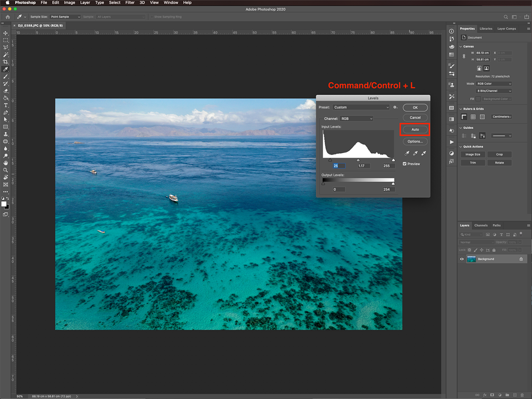Uncheck the Preview checkbox
Viewport: 532px width, 399px height.
tap(405, 164)
